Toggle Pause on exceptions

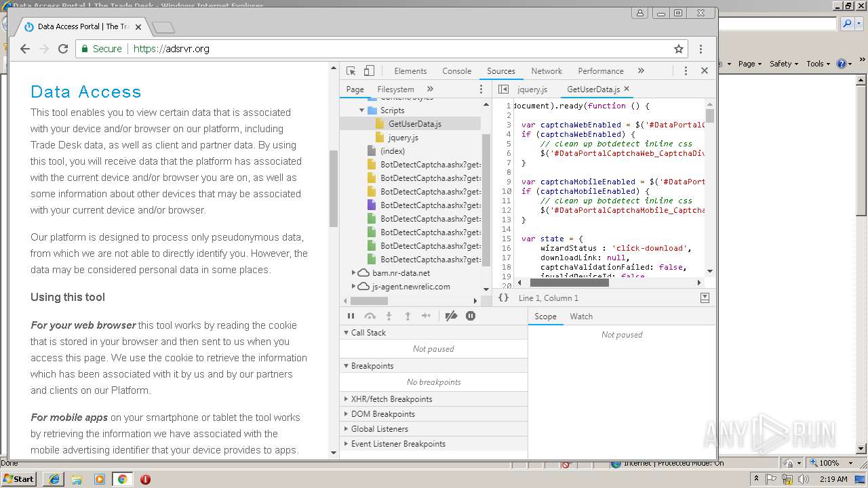click(x=471, y=316)
